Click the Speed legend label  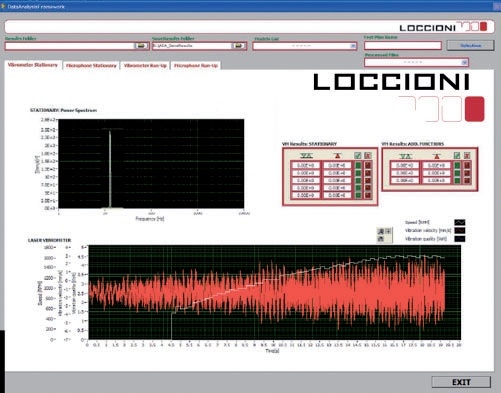coord(417,222)
